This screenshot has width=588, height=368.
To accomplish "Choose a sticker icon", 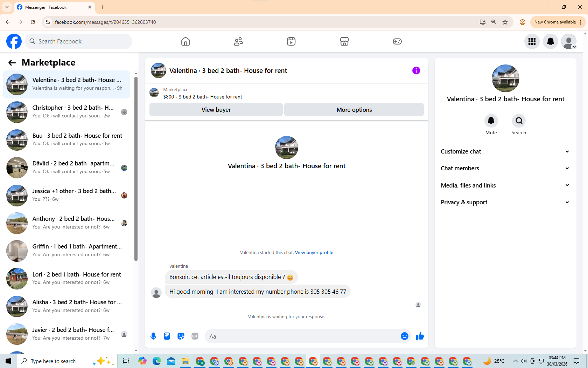I will (x=181, y=336).
